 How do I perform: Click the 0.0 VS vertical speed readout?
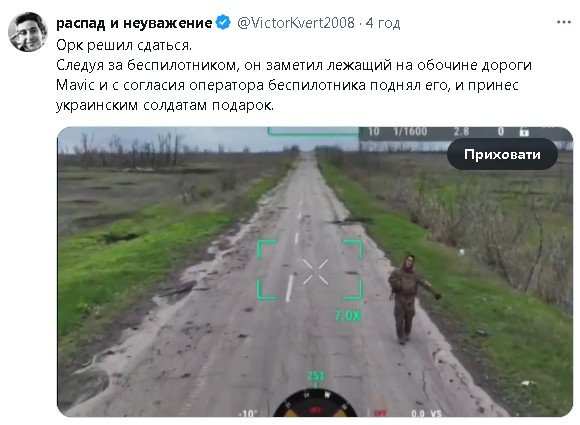426,414
